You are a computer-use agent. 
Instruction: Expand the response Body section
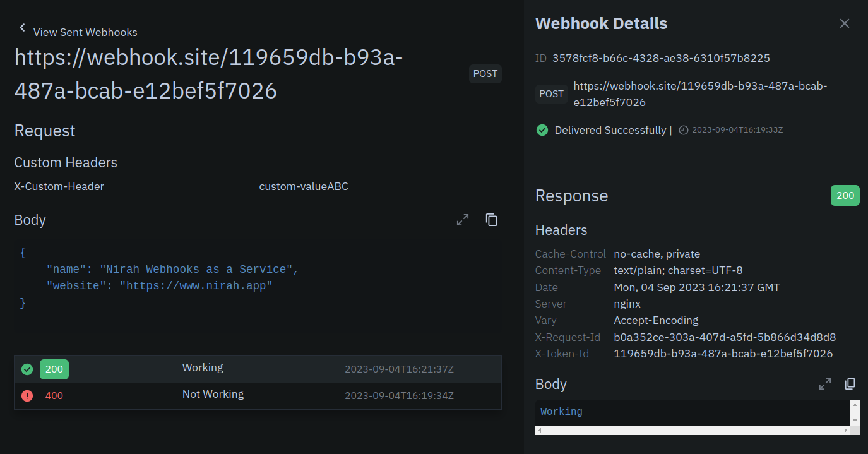tap(824, 383)
